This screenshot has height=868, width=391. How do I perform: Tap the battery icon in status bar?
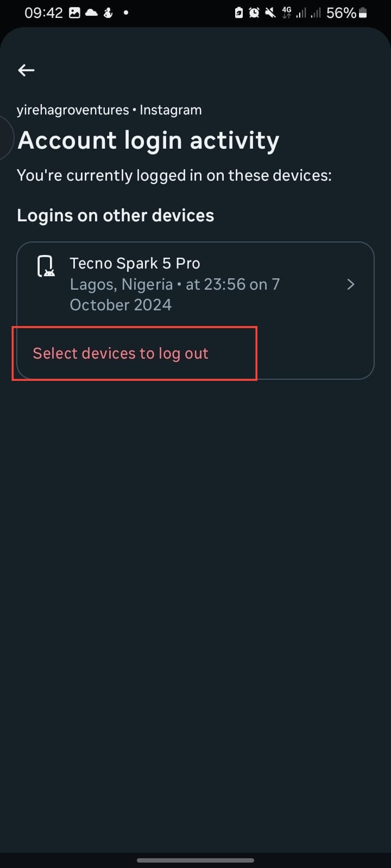(363, 13)
